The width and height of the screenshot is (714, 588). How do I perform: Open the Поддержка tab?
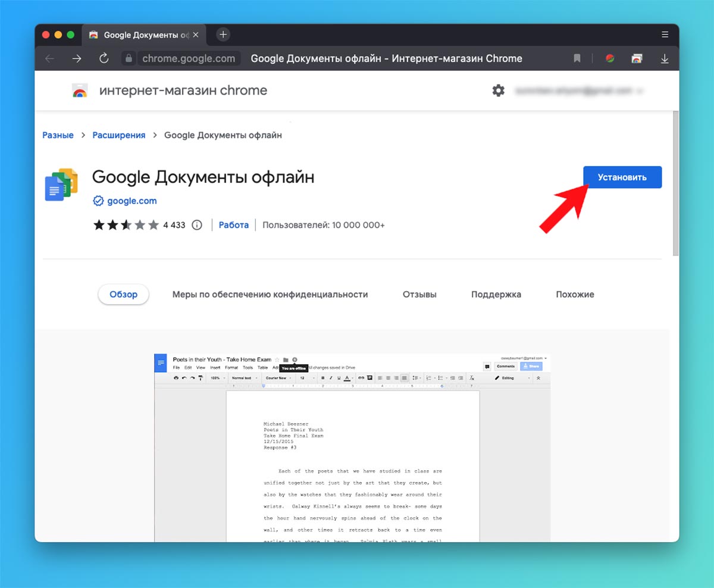(x=496, y=294)
